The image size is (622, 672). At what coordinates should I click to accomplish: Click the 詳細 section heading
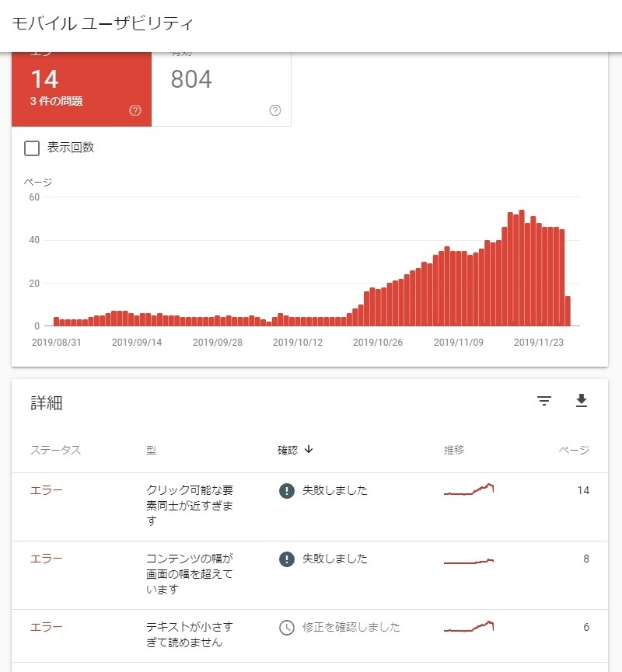pos(47,403)
